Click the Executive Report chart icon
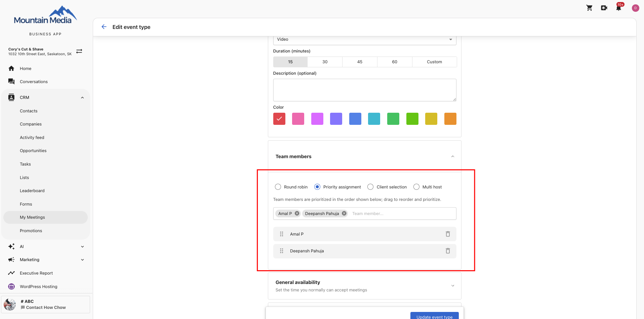Screen dimensions: 644x319 tap(11, 273)
